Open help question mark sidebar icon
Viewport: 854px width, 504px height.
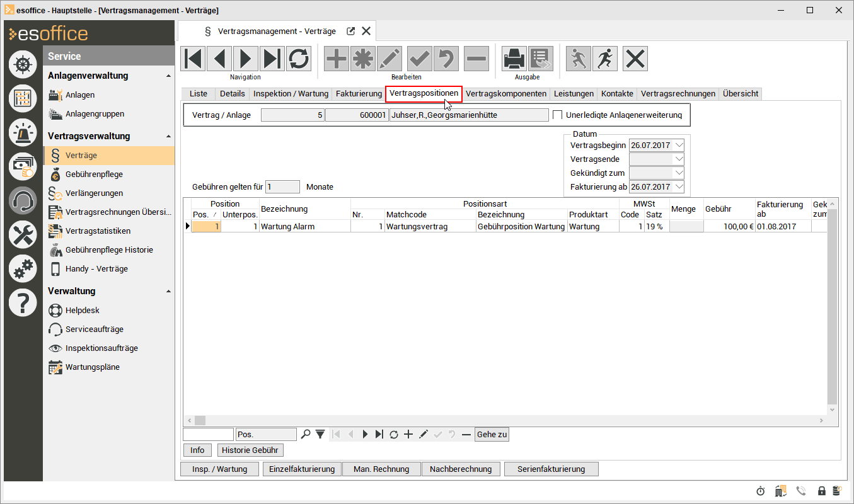[x=23, y=303]
